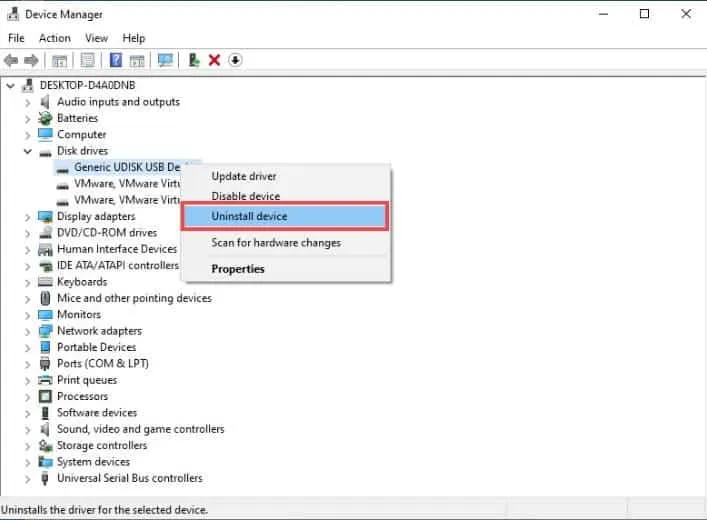Click the action pane toolbar icon

click(137, 60)
